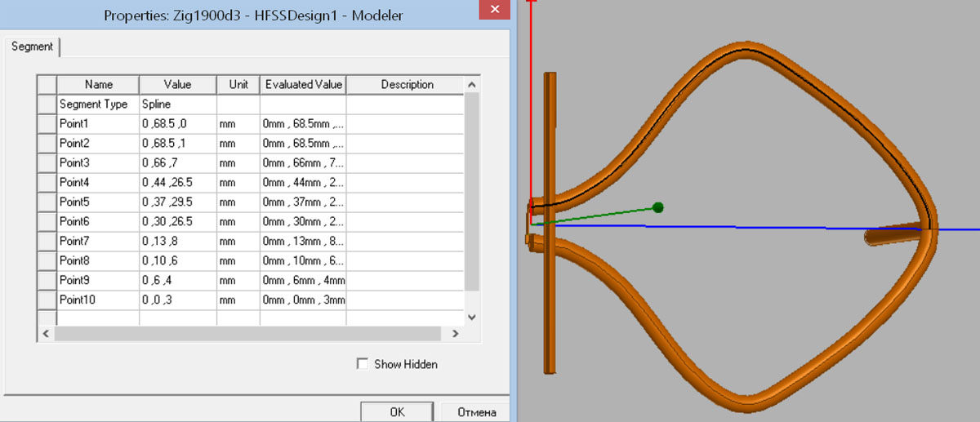Click the Description column header

click(406, 84)
